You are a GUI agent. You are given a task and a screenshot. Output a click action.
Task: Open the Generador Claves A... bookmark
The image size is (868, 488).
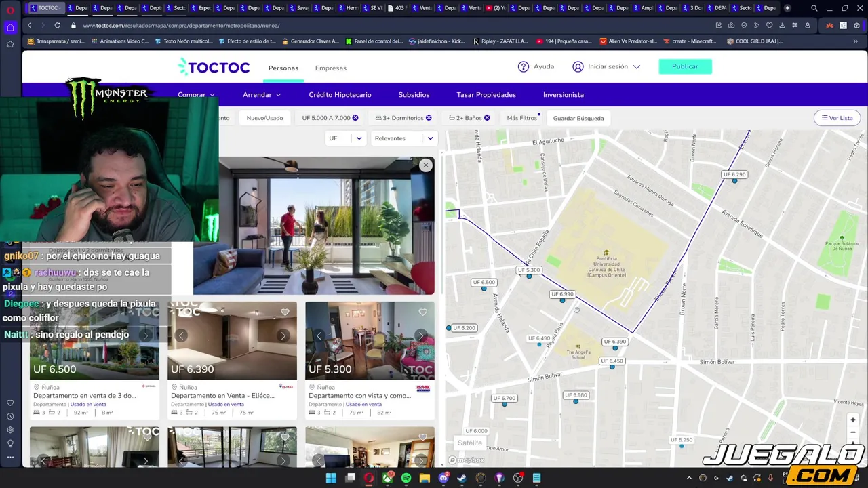click(309, 41)
